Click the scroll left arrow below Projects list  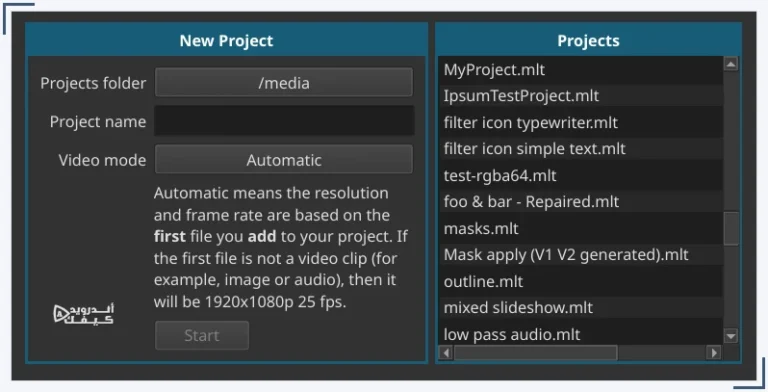click(x=446, y=352)
